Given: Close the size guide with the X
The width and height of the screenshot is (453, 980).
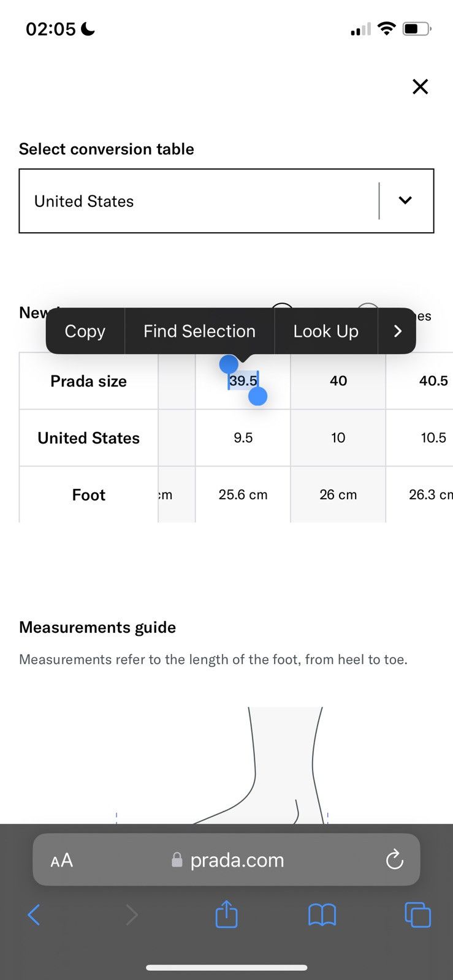Looking at the screenshot, I should tap(420, 86).
